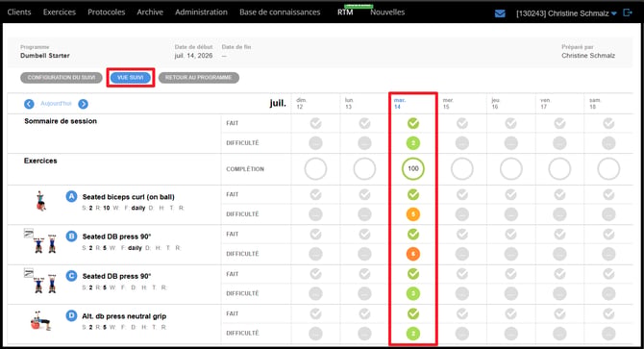644x349 pixels.
Task: Open the messages envelope icon
Action: pyautogui.click(x=500, y=13)
